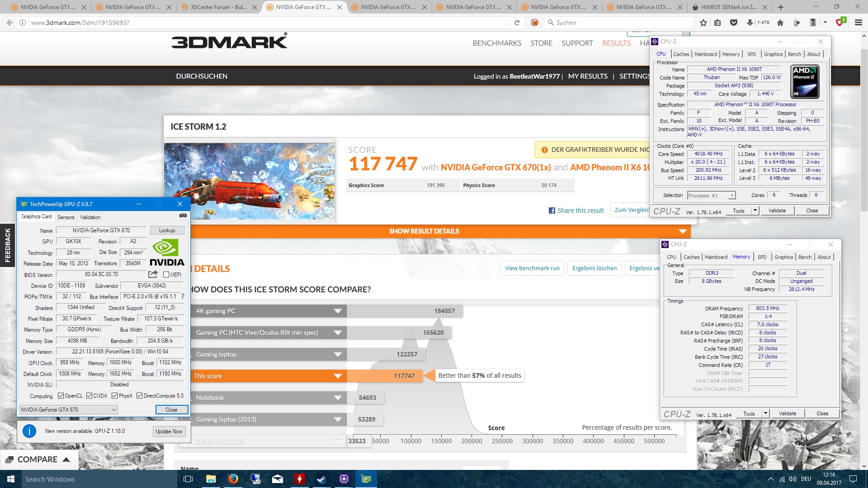Viewport: 868px width, 488px height.
Task: Click View benchmark run button
Action: pos(532,268)
